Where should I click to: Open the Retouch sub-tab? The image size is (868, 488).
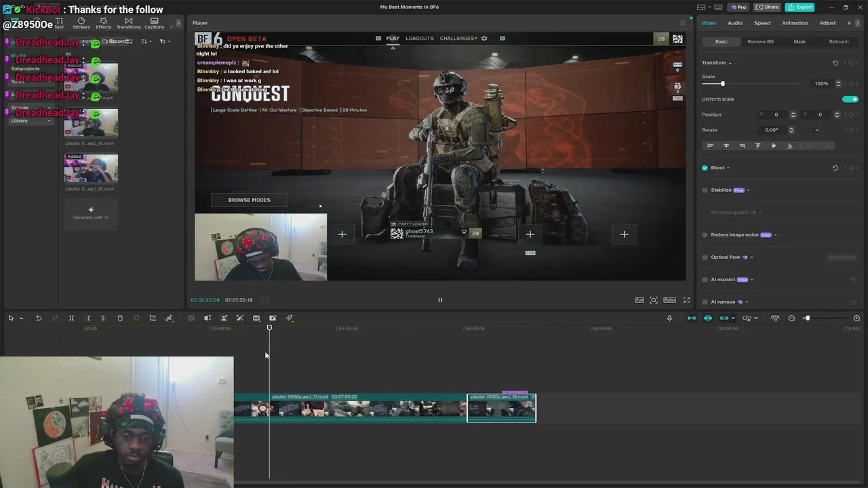[x=839, y=41]
